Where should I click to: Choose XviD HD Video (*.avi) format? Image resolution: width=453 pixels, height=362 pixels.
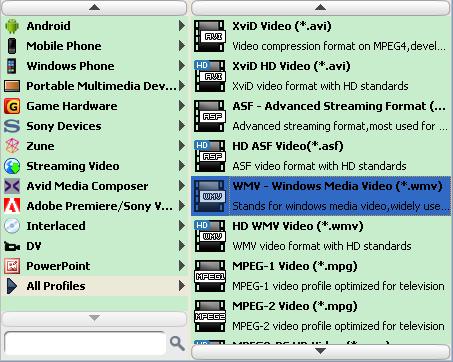(321, 76)
